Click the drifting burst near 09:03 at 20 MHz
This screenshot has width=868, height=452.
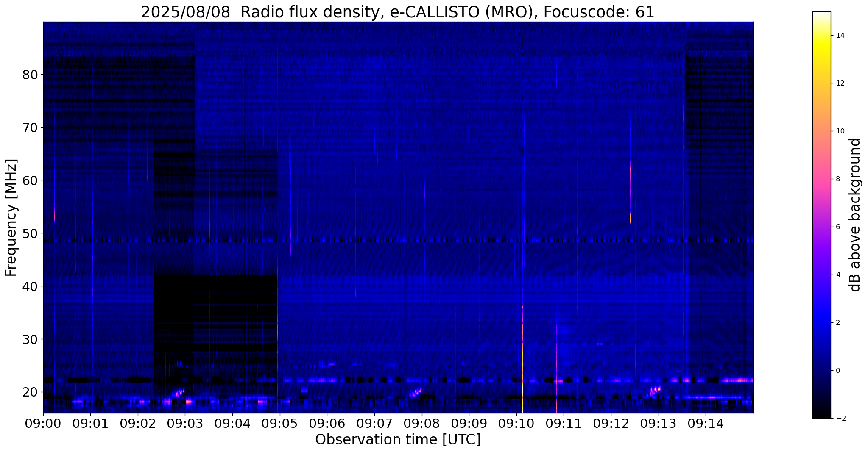click(178, 393)
